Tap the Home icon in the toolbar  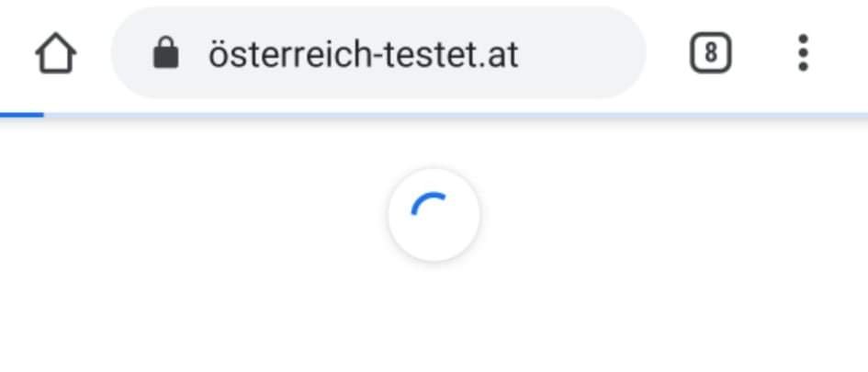[x=56, y=53]
